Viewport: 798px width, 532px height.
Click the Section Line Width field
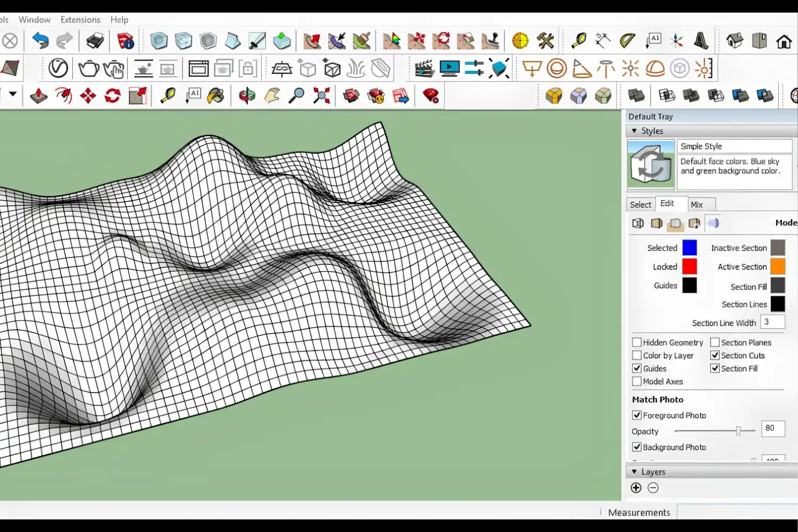772,322
